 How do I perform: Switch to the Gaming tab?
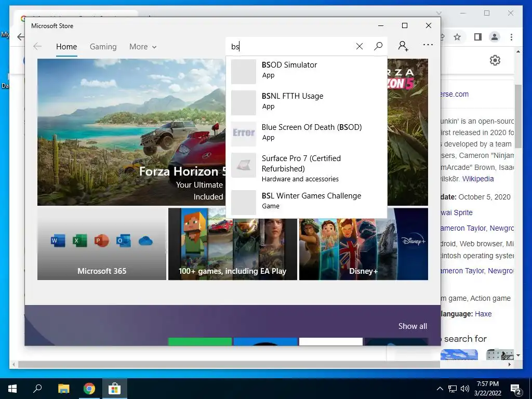click(x=103, y=46)
